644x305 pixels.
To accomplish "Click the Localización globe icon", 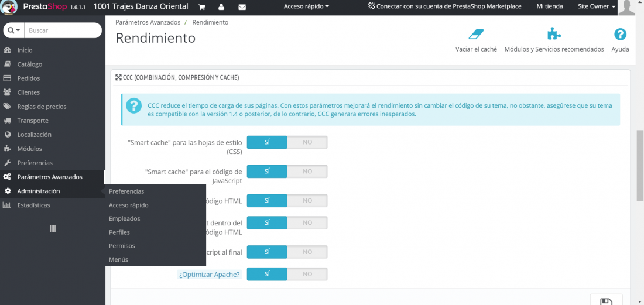I will [7, 135].
